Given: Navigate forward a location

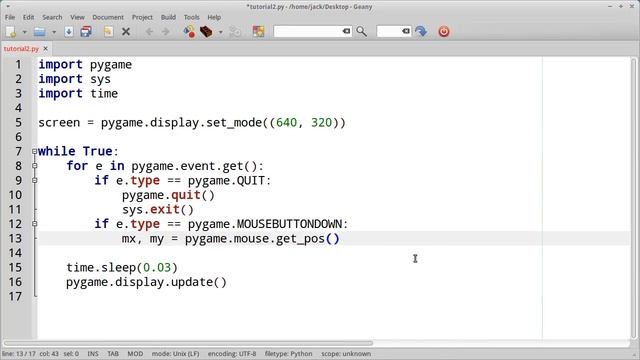Looking at the screenshot, I should 165,31.
